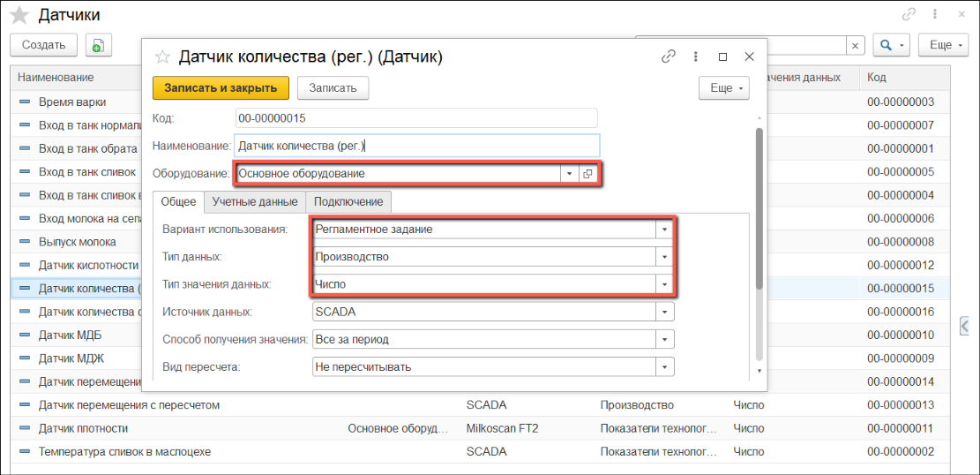Image resolution: width=980 pixels, height=475 pixels.
Task: Open the Тип данных dropdown list
Action: click(663, 257)
